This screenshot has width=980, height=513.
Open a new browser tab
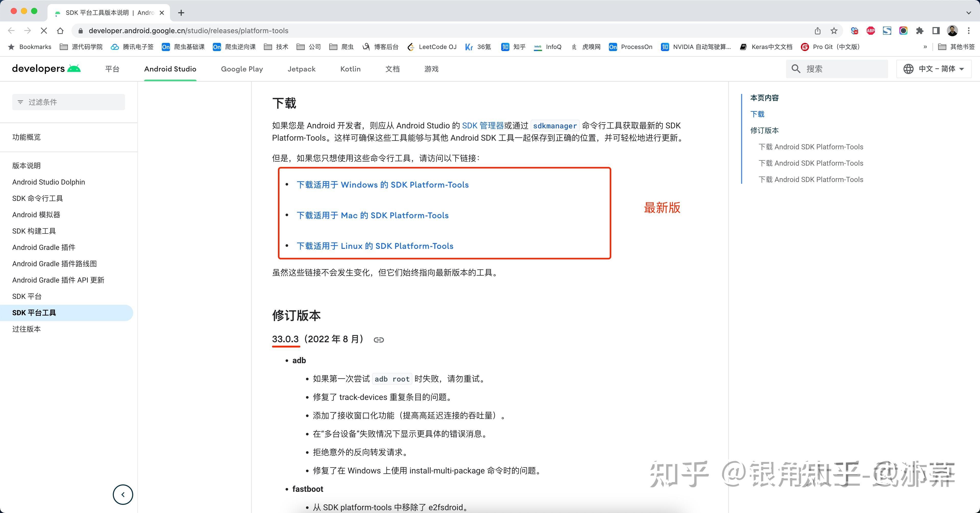(x=181, y=13)
